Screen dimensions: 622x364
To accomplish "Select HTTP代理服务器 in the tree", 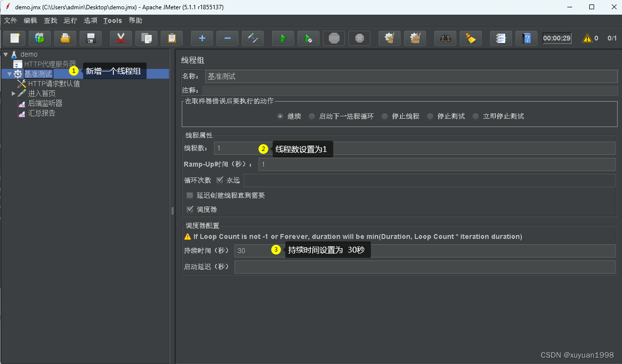I will tap(50, 64).
